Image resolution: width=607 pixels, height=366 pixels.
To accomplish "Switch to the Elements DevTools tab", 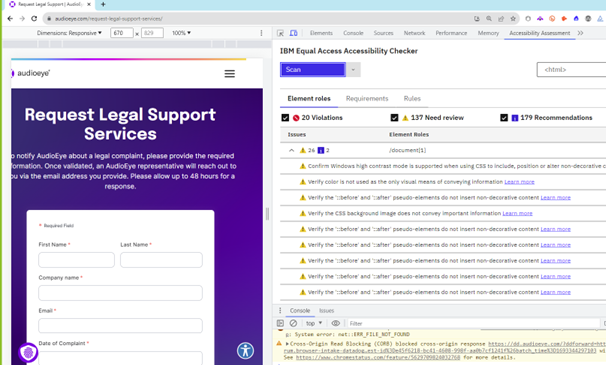I will click(321, 33).
